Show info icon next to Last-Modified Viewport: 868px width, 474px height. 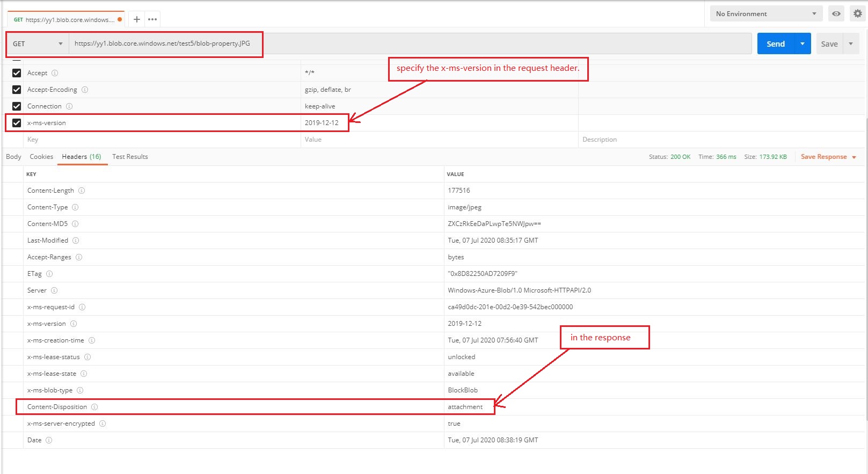[x=76, y=240]
